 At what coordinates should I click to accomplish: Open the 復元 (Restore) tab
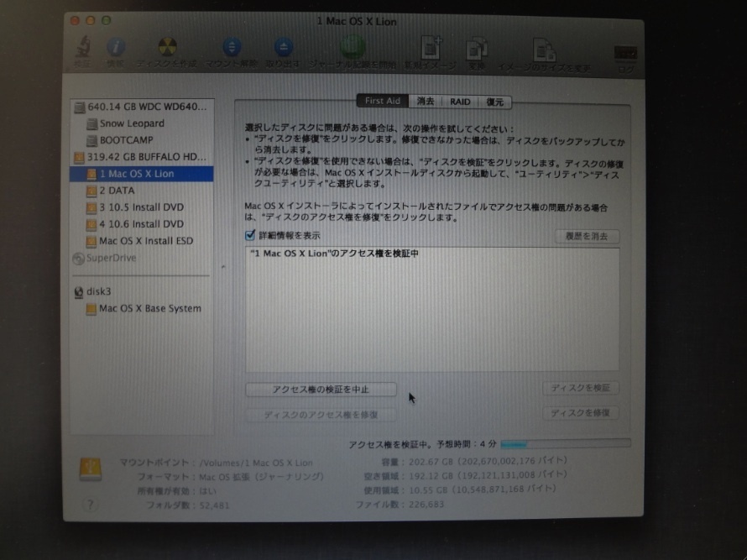495,102
